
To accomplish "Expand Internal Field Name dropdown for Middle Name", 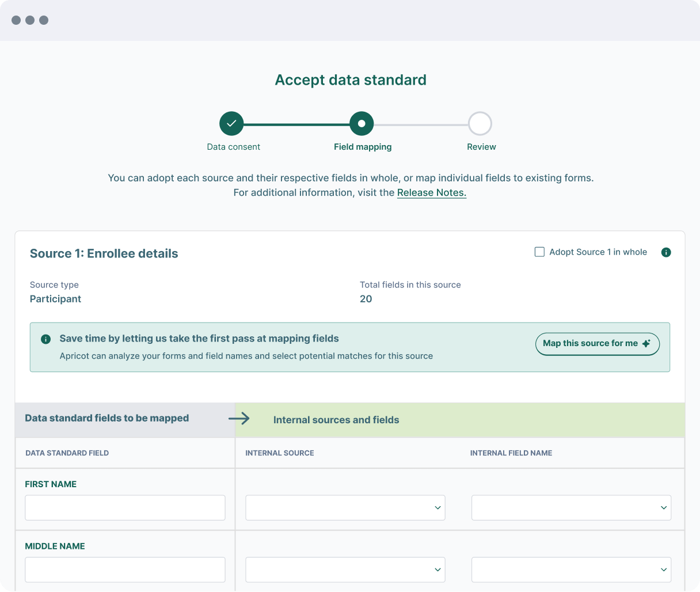I will 571,570.
